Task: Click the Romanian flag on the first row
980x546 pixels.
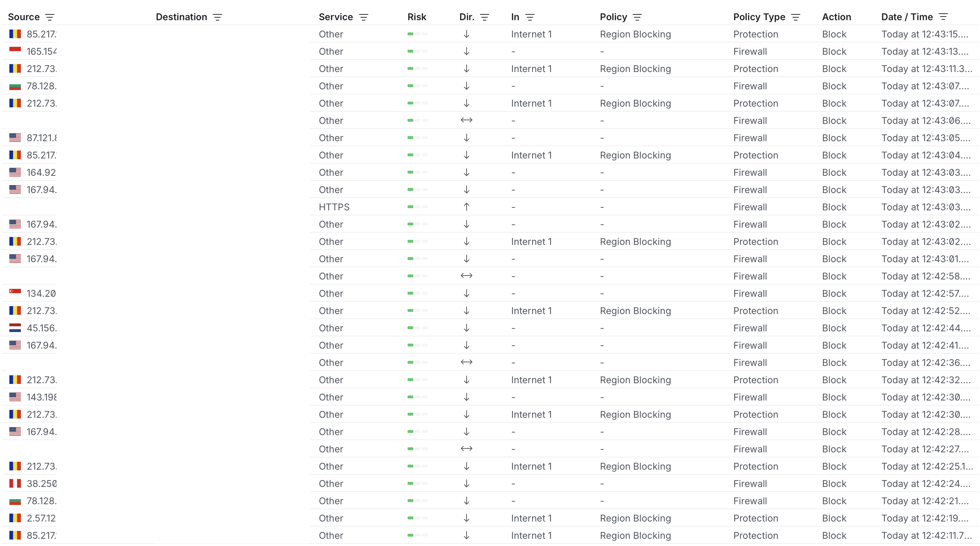Action: [14, 33]
